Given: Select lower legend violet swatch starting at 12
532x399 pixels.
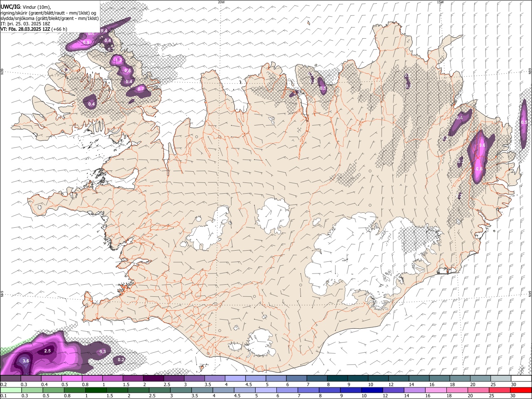Looking at the screenshot, I should coord(394,390).
